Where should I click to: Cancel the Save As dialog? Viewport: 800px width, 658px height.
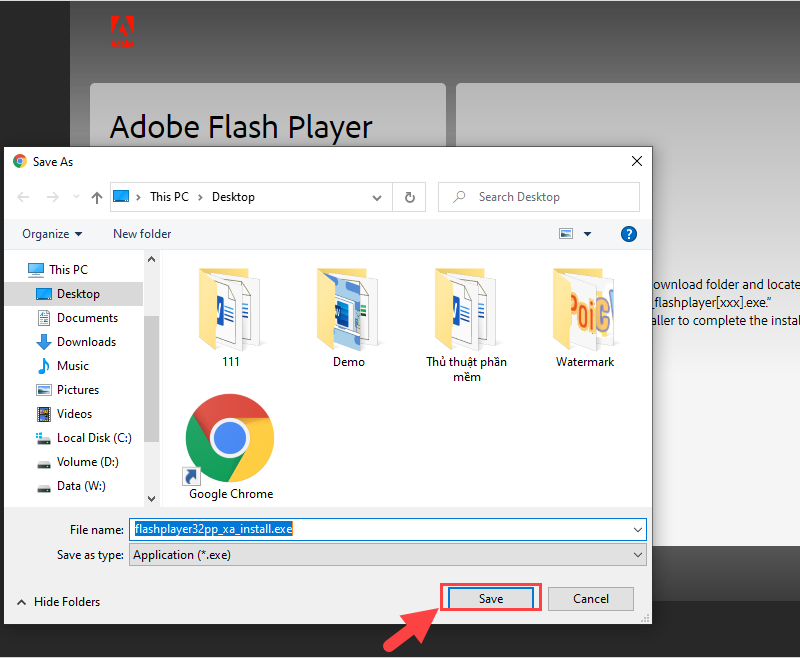[590, 598]
